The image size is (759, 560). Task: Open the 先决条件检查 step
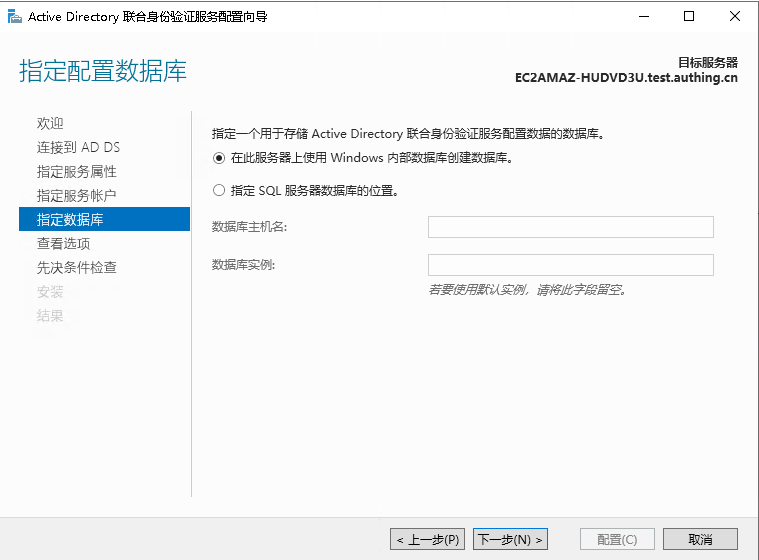76,267
